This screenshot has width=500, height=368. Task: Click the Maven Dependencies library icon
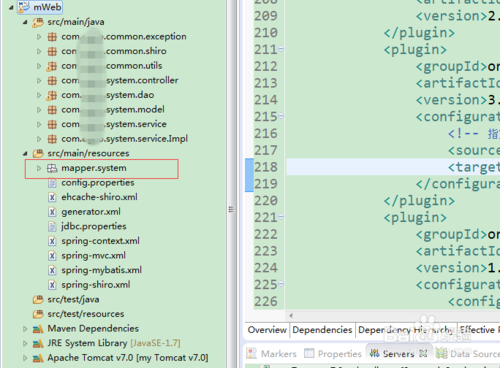pyautogui.click(x=38, y=329)
